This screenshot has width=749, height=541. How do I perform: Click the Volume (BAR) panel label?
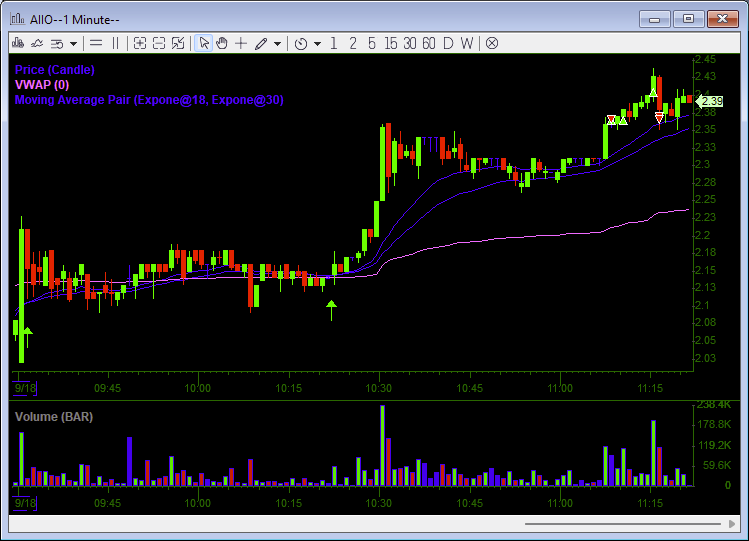pos(54,417)
